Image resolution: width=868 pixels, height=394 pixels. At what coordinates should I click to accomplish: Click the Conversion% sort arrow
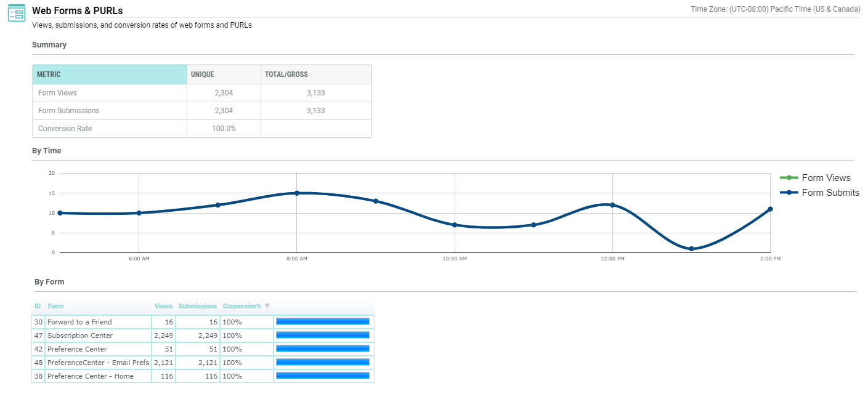click(x=267, y=306)
